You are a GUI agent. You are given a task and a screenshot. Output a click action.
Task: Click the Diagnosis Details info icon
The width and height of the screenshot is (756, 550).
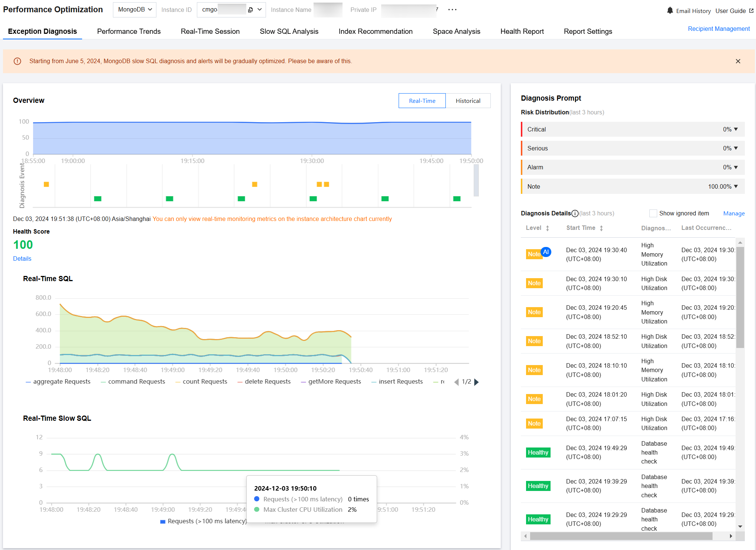[x=575, y=213]
